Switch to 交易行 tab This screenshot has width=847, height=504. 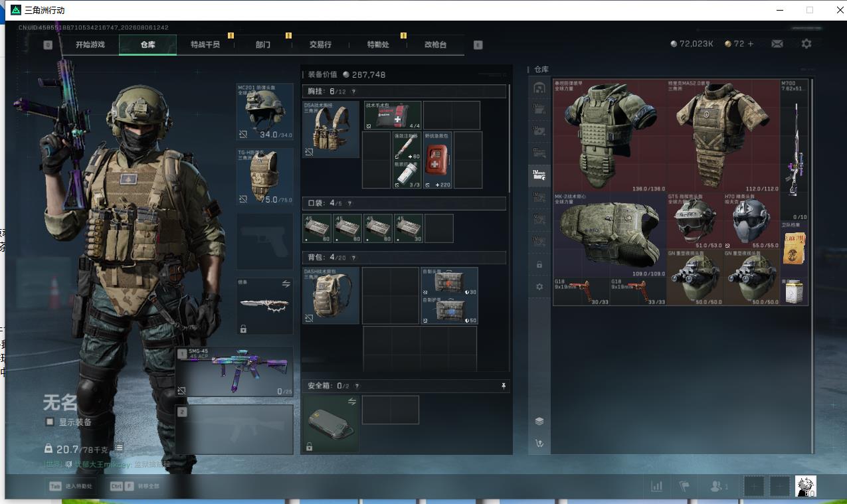[320, 44]
